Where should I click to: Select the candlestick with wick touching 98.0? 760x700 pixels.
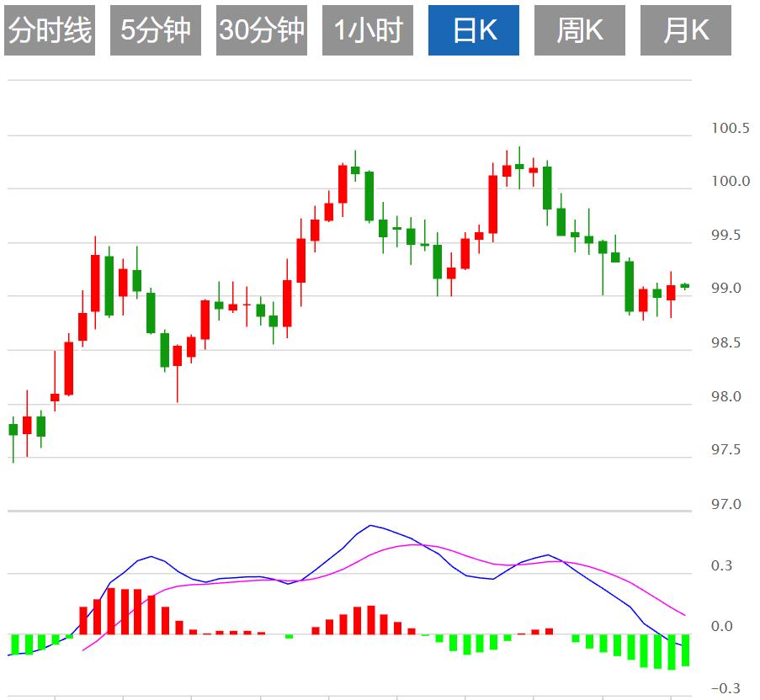(178, 356)
